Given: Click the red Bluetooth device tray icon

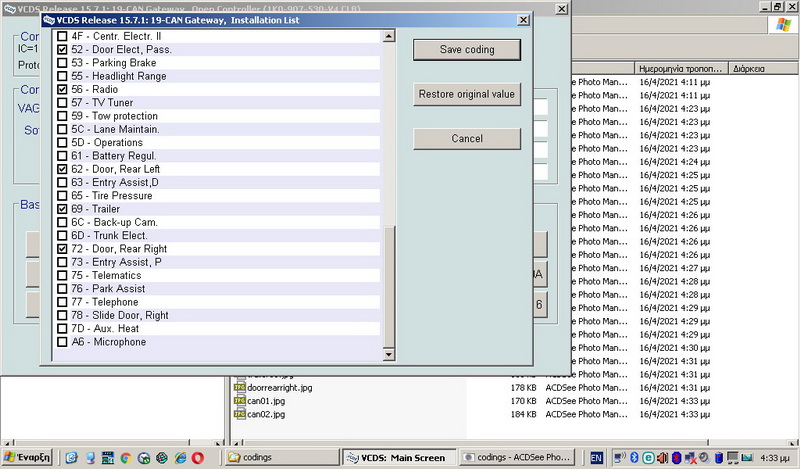Looking at the screenshot, I should (677, 458).
